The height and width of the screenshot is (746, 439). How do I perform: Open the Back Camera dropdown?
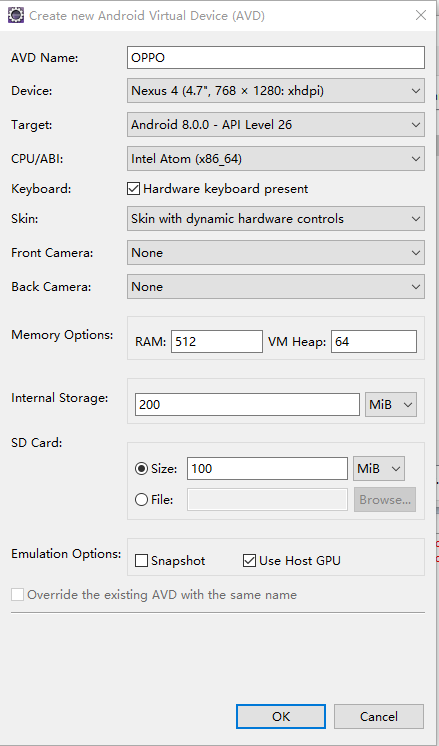click(276, 287)
